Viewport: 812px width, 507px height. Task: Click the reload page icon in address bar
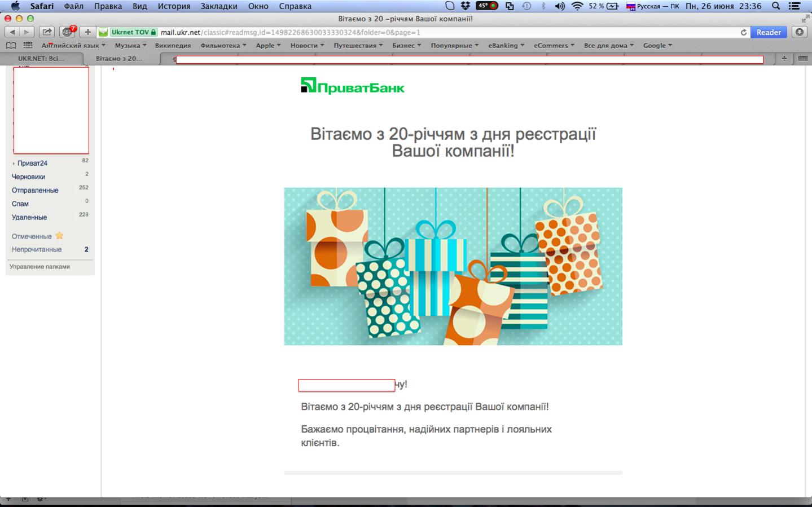click(743, 32)
